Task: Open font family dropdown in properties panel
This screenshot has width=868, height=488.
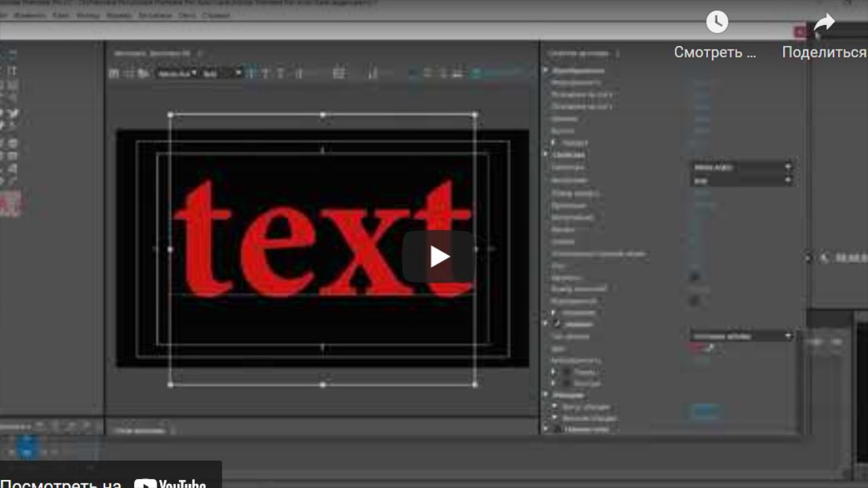Action: pos(742,167)
